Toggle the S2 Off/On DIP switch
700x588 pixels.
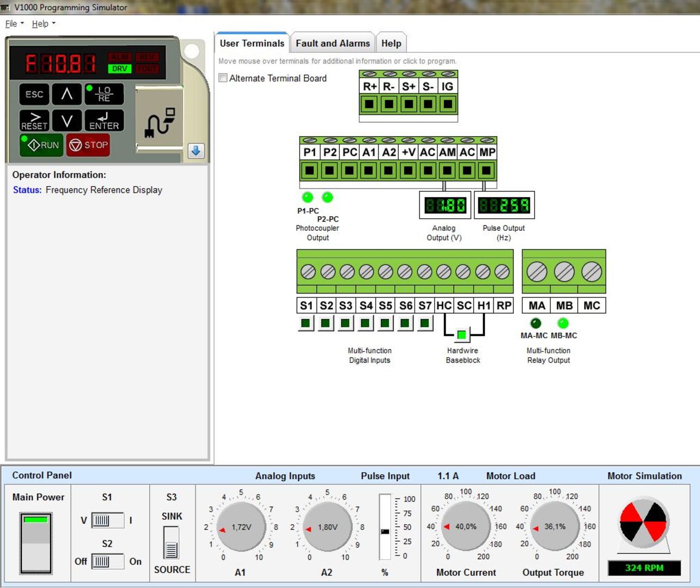point(107,561)
